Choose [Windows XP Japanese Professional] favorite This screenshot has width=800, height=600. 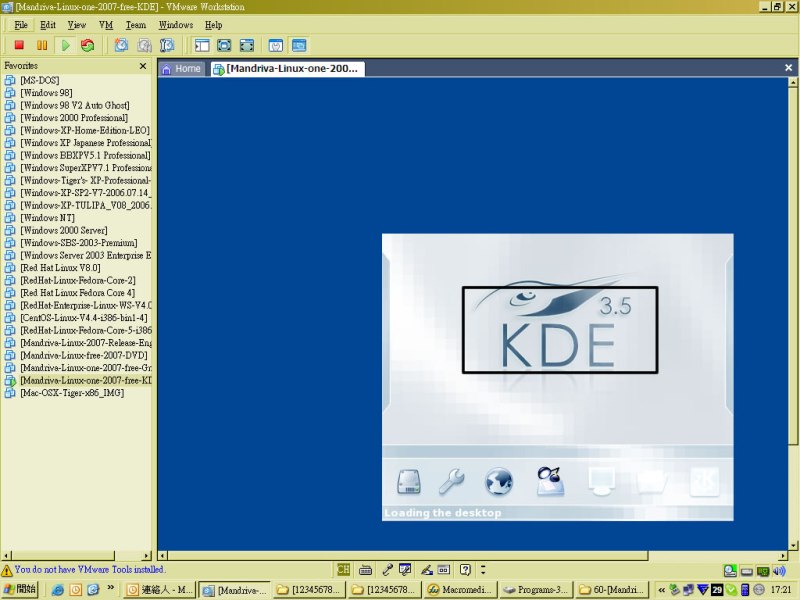point(86,143)
